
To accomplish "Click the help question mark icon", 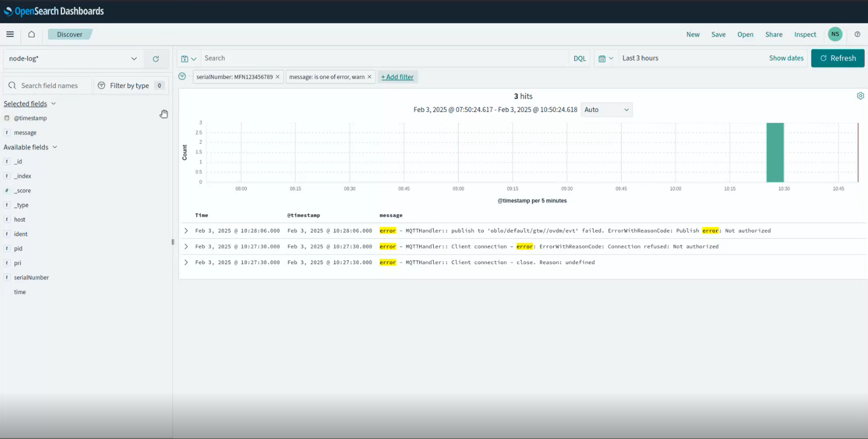I will pyautogui.click(x=857, y=34).
